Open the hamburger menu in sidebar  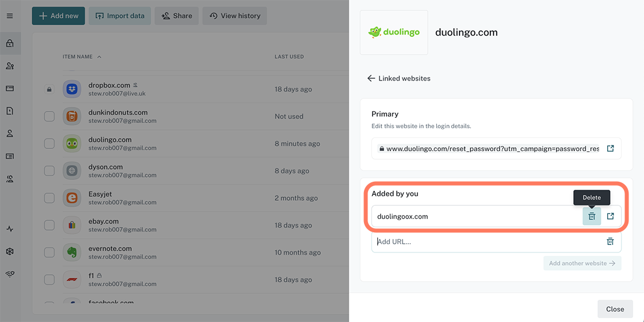click(x=10, y=16)
